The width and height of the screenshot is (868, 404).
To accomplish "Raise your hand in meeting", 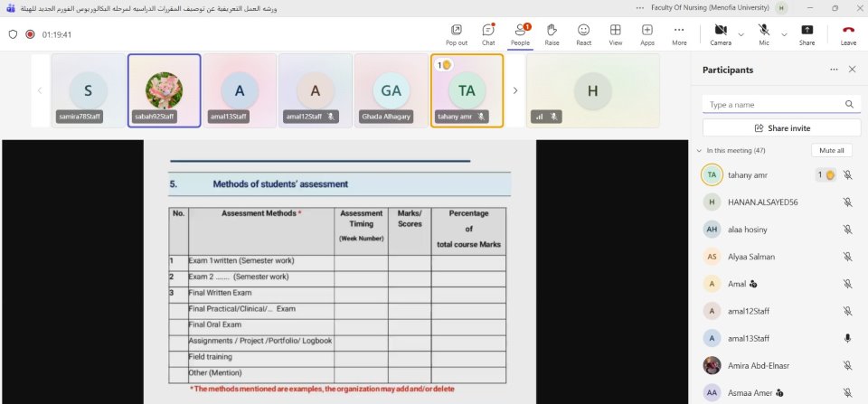I will pos(552,34).
